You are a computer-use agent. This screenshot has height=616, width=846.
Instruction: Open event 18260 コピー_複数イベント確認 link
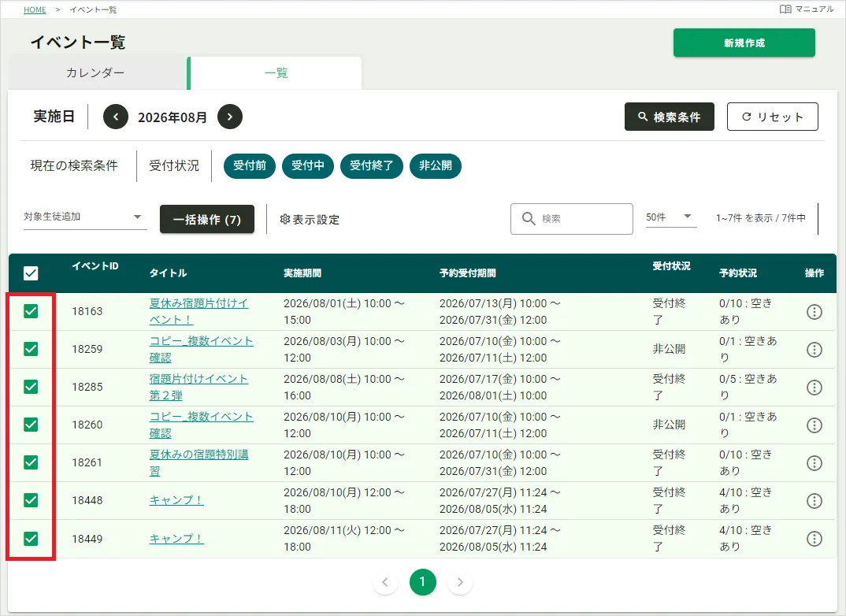(201, 425)
